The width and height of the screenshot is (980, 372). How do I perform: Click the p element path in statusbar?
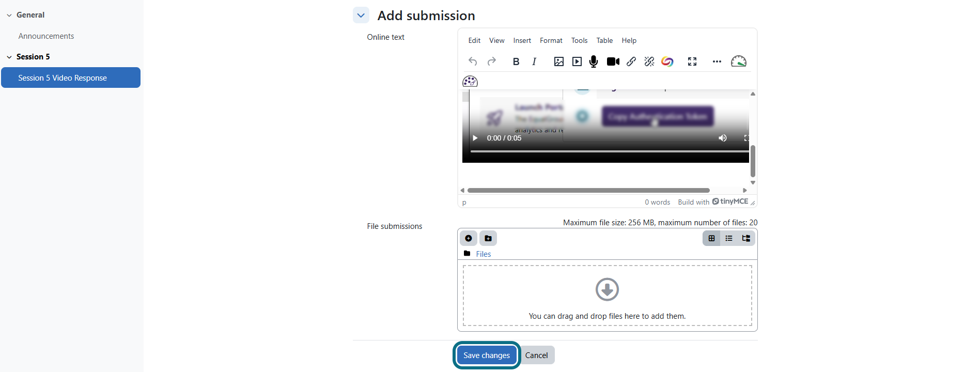(464, 203)
